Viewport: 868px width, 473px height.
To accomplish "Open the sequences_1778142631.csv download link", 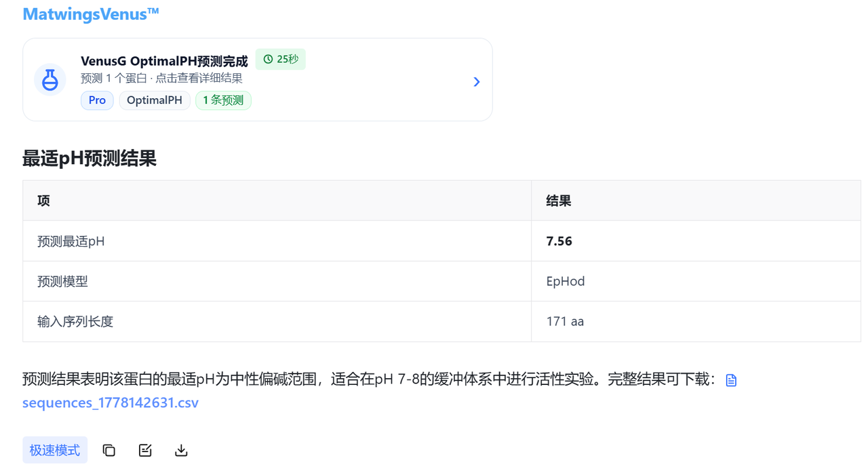I will point(111,403).
